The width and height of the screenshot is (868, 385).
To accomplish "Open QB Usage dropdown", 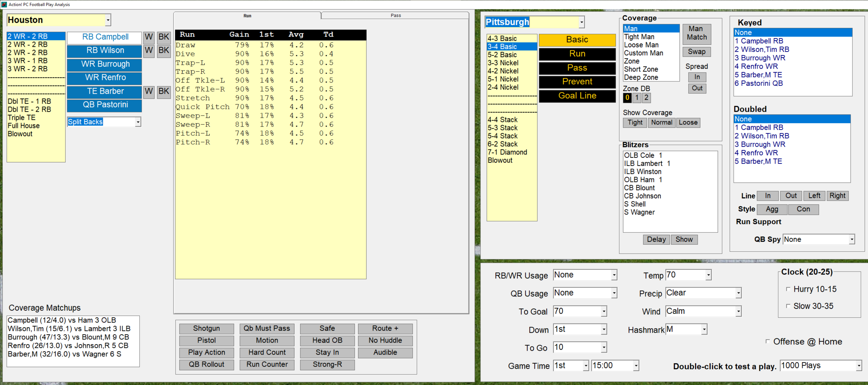I will point(614,293).
